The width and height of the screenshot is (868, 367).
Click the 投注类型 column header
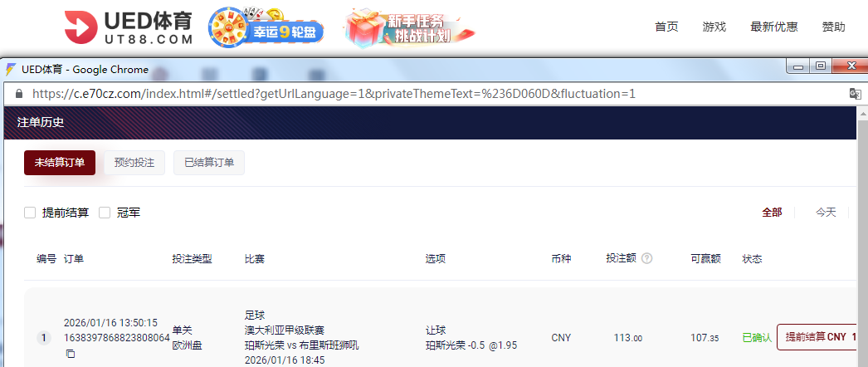(x=192, y=258)
